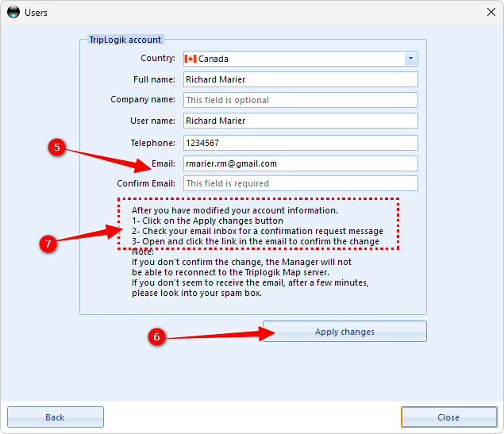
Task: Focus the Confirm Email required field
Action: point(301,183)
